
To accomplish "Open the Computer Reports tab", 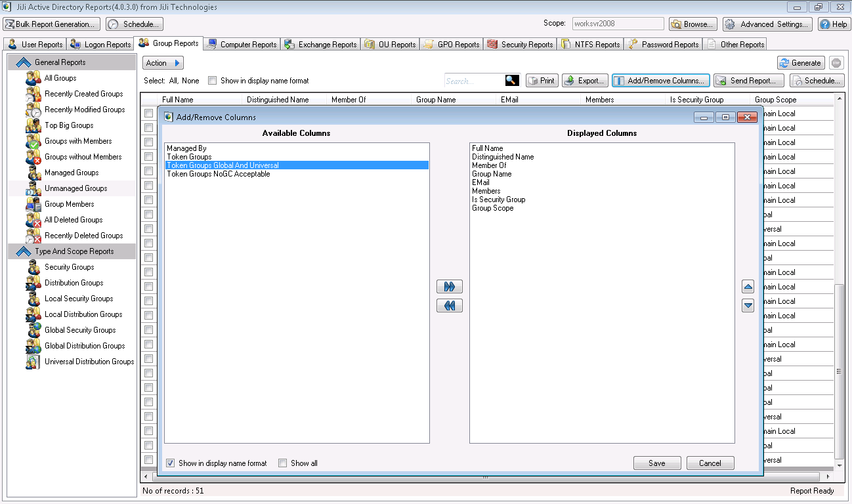I will (242, 45).
